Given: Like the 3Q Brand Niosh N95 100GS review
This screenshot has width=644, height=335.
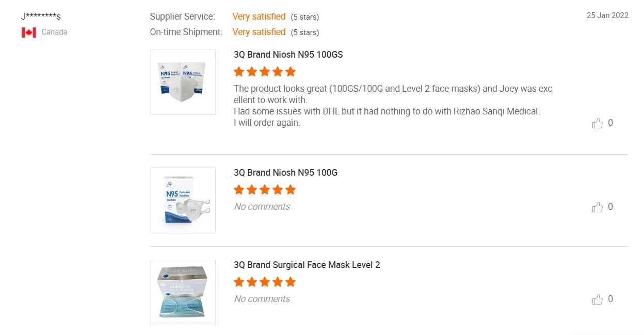Looking at the screenshot, I should point(598,123).
